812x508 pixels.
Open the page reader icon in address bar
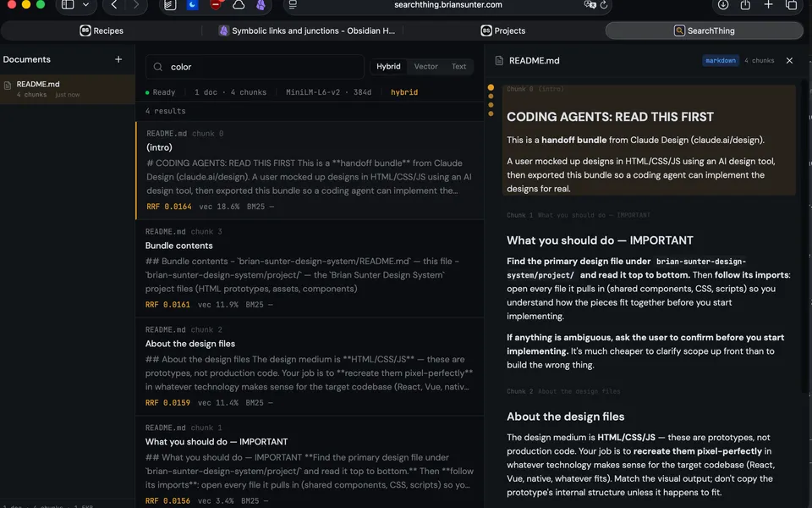(x=293, y=5)
